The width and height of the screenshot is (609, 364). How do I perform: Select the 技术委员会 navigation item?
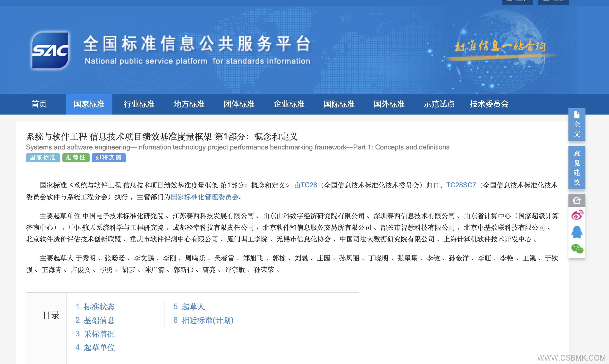[x=489, y=104]
